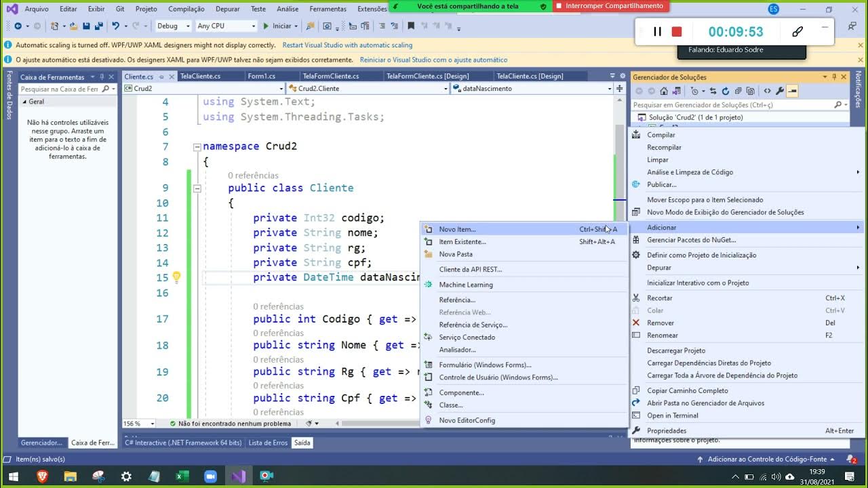Click Compilar in the context menu

pos(746,135)
